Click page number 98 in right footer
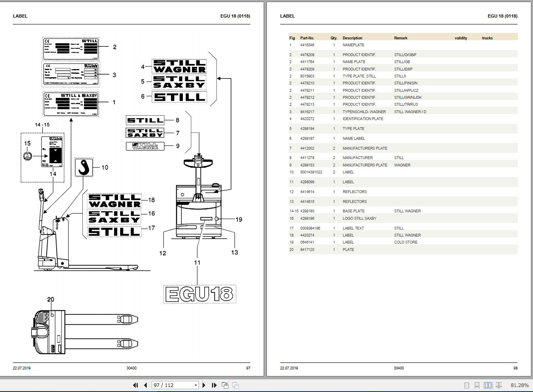 (515, 368)
